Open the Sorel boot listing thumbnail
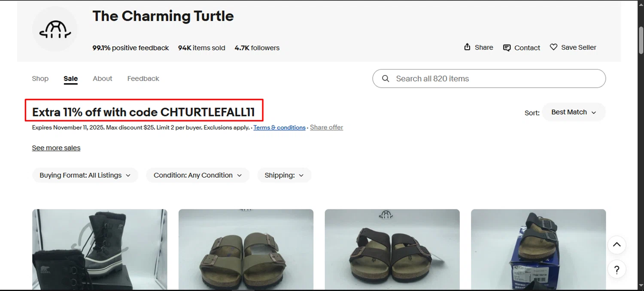644x291 pixels. [x=100, y=249]
